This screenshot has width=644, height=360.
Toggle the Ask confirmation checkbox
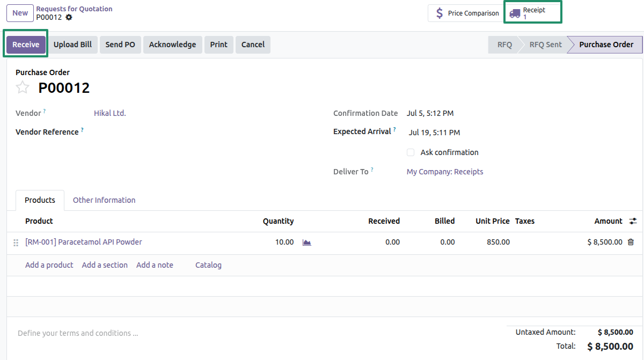pos(411,152)
